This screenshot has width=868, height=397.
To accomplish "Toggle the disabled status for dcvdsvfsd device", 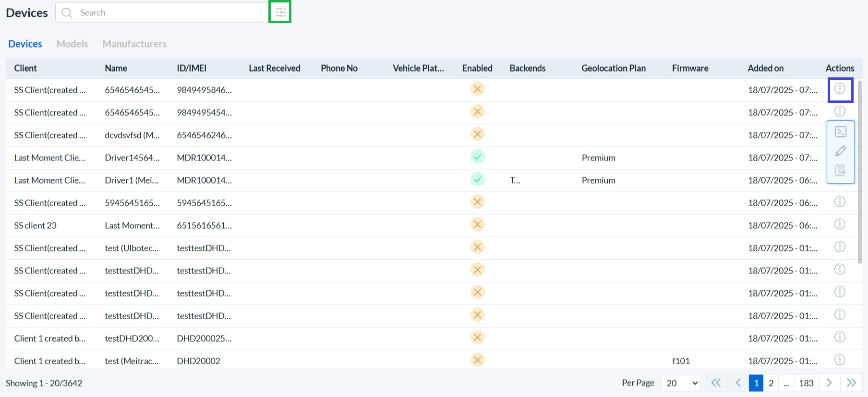I will 477,135.
